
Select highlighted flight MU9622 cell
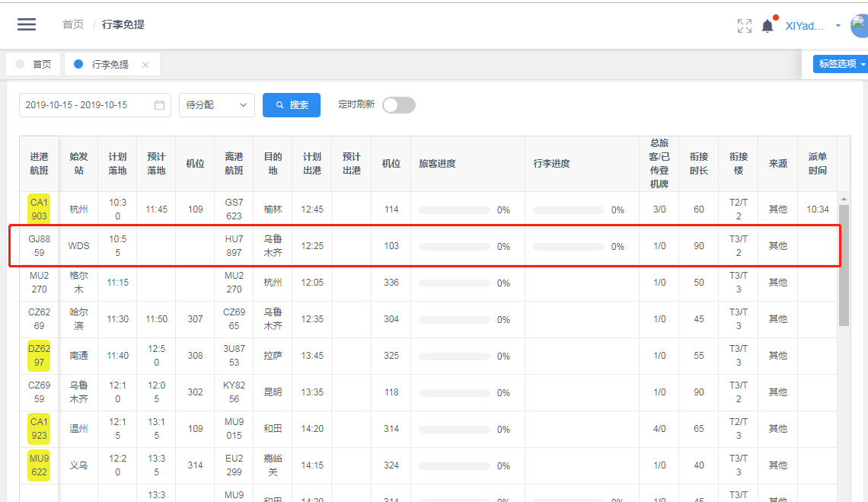click(x=39, y=465)
